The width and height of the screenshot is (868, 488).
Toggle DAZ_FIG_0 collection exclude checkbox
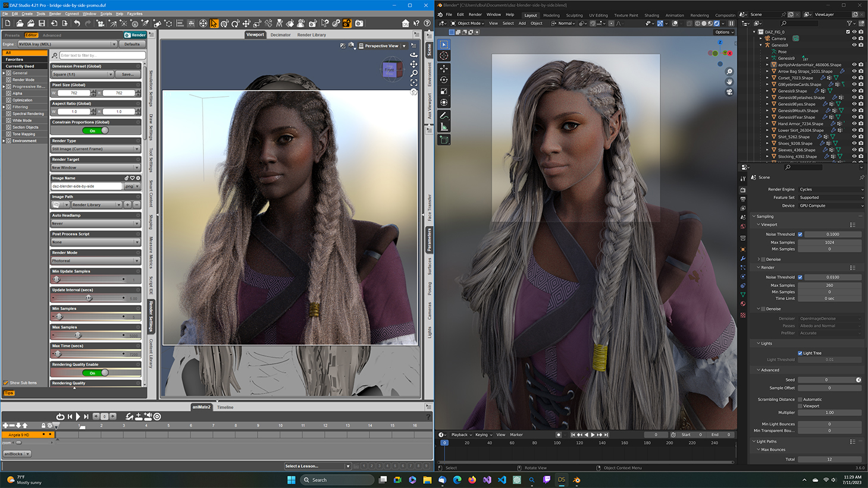pos(848,32)
